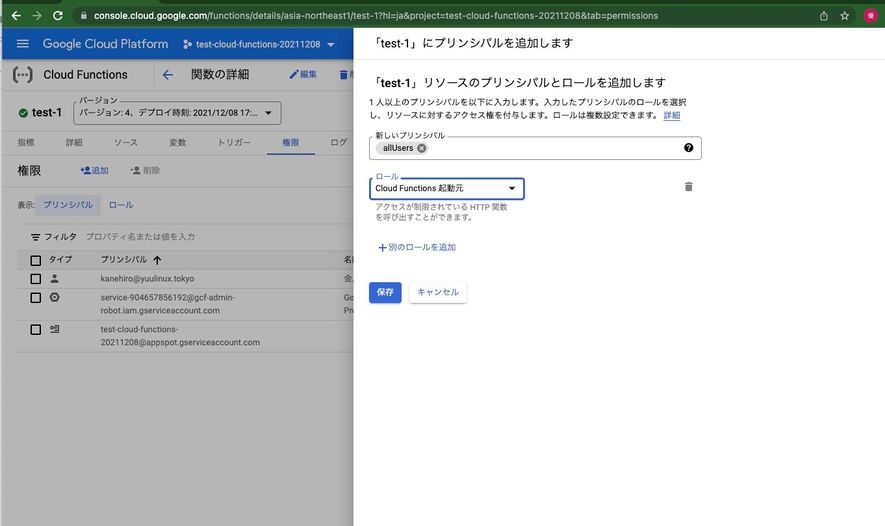This screenshot has height=526, width=885.
Task: Check the gcf-admin-robot service account row
Action: pyautogui.click(x=36, y=297)
